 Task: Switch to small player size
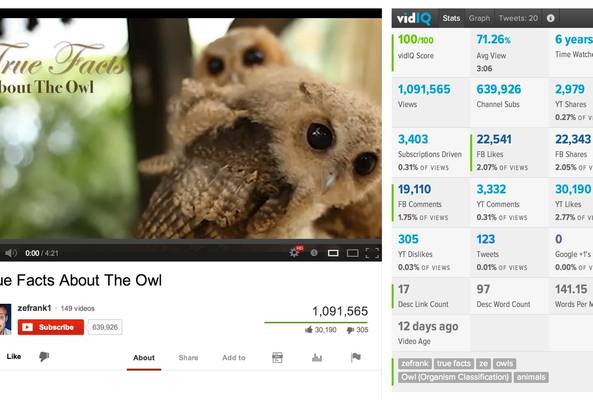pyautogui.click(x=333, y=253)
